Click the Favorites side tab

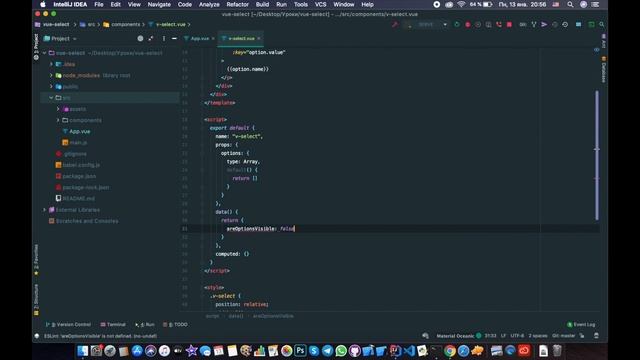(x=36, y=260)
